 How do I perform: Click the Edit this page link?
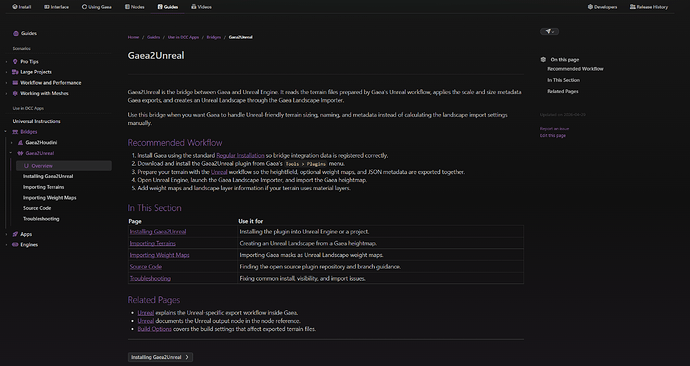tap(553, 135)
